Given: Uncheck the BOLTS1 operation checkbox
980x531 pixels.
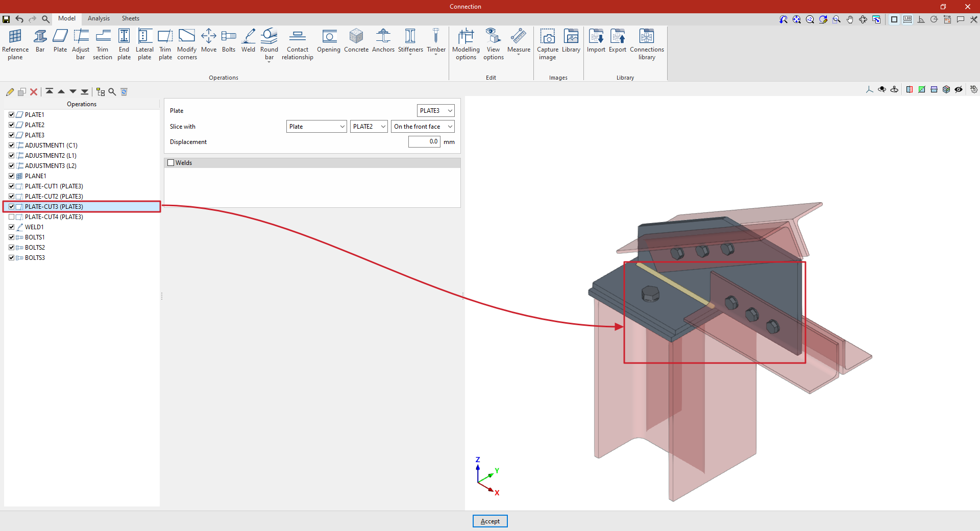Looking at the screenshot, I should coord(12,237).
